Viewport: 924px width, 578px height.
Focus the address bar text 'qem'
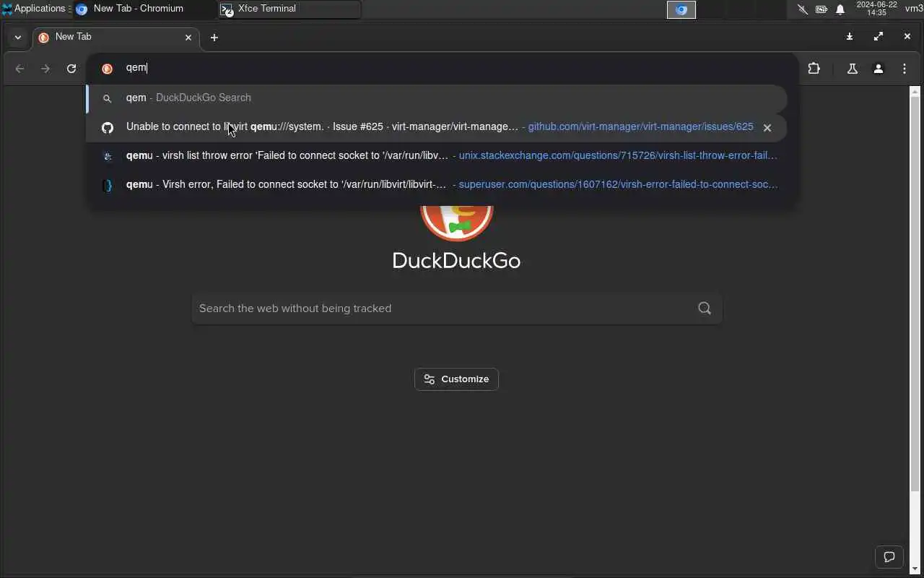(136, 68)
